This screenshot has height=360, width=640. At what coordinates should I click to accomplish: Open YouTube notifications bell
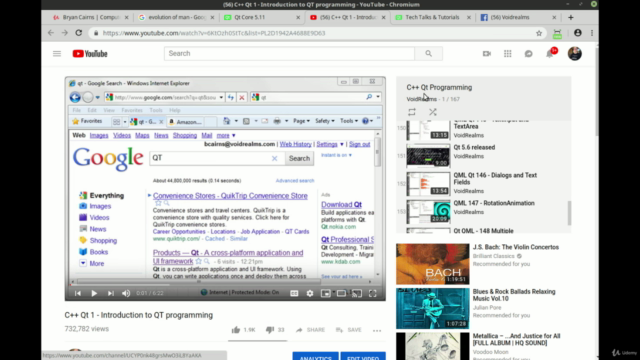550,53
